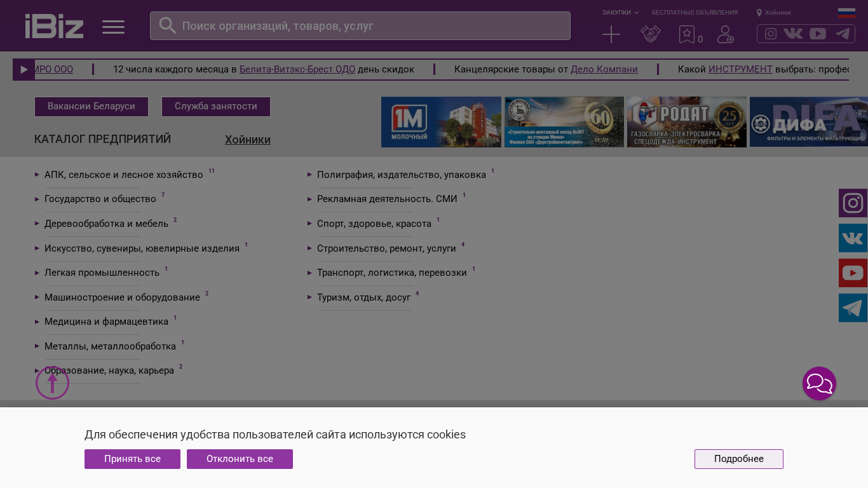Open the ИНСТРУМЕНТ ticker link
The image size is (868, 488).
coord(740,69)
